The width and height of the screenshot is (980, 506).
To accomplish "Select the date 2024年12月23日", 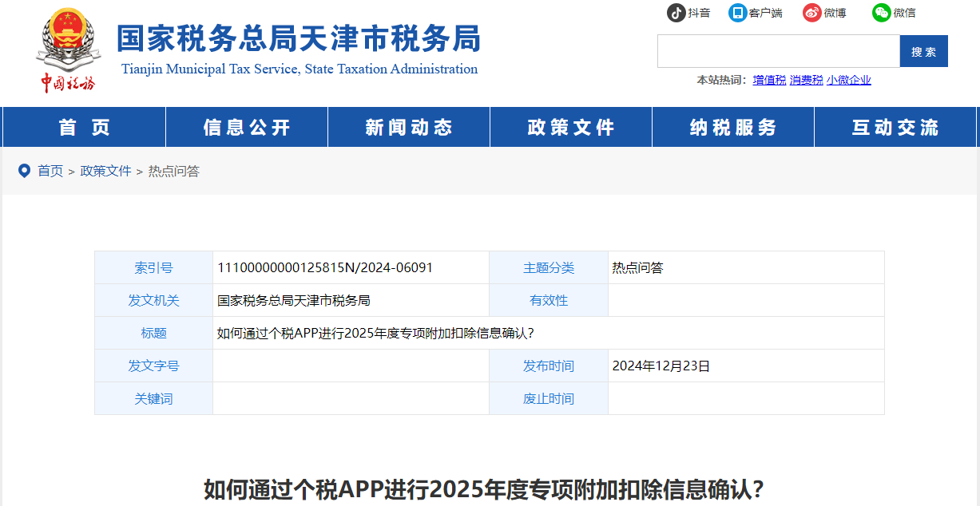I will coord(661,366).
